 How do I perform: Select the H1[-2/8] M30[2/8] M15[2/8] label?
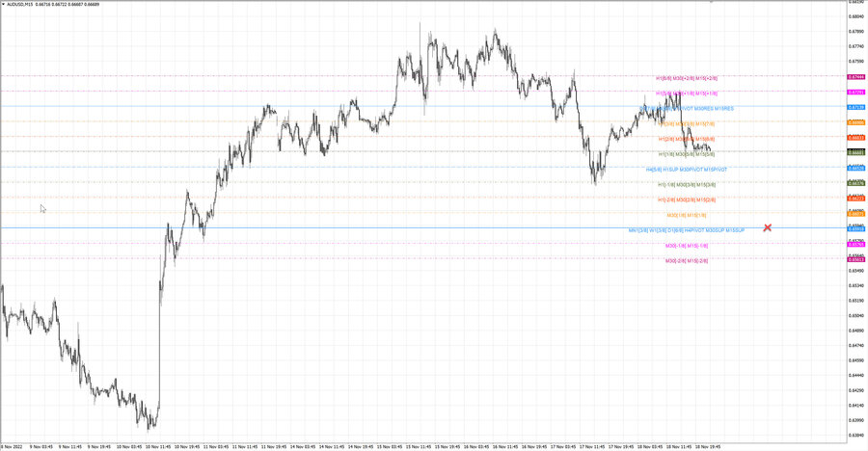click(x=687, y=199)
